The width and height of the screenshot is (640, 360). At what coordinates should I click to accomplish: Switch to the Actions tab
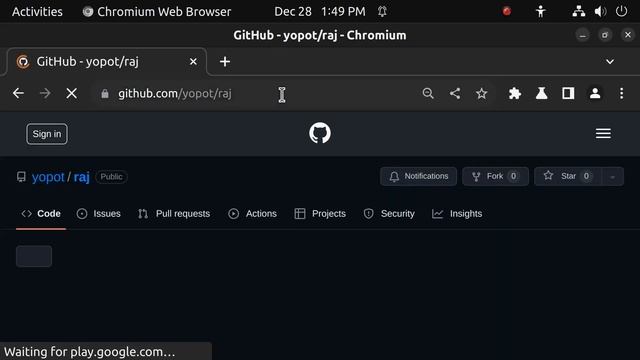pos(253,213)
